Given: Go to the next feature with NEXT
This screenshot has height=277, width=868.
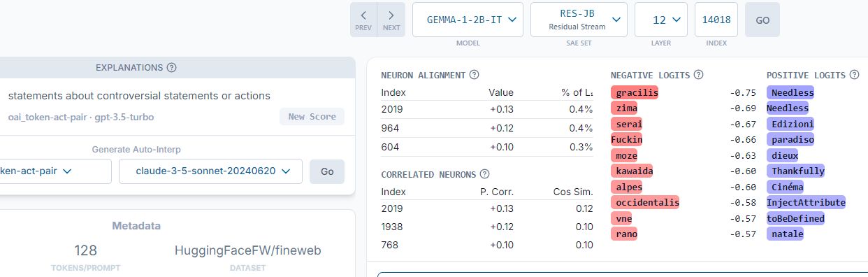Looking at the screenshot, I should [391, 20].
